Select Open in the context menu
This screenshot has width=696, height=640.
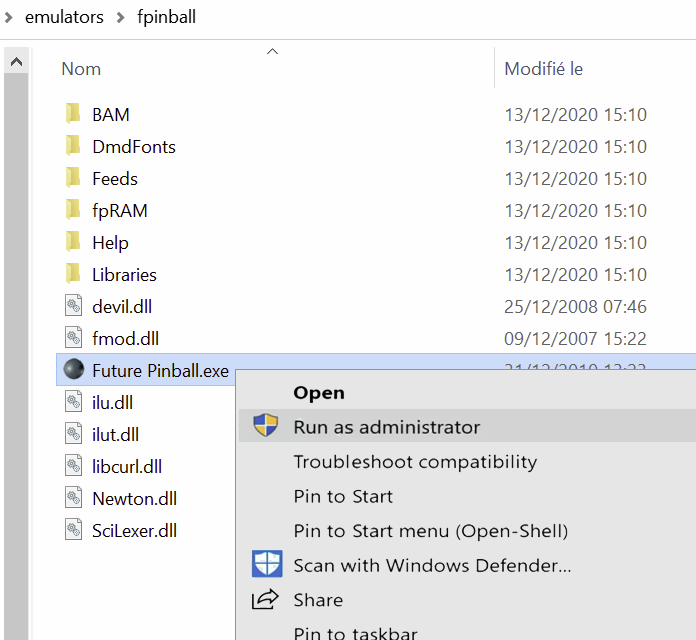pos(319,393)
